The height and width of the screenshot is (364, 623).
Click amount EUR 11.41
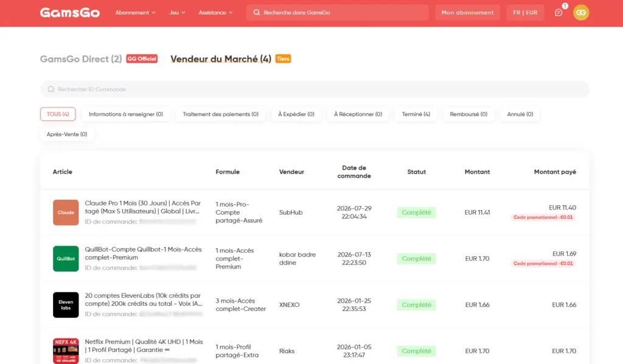(477, 212)
